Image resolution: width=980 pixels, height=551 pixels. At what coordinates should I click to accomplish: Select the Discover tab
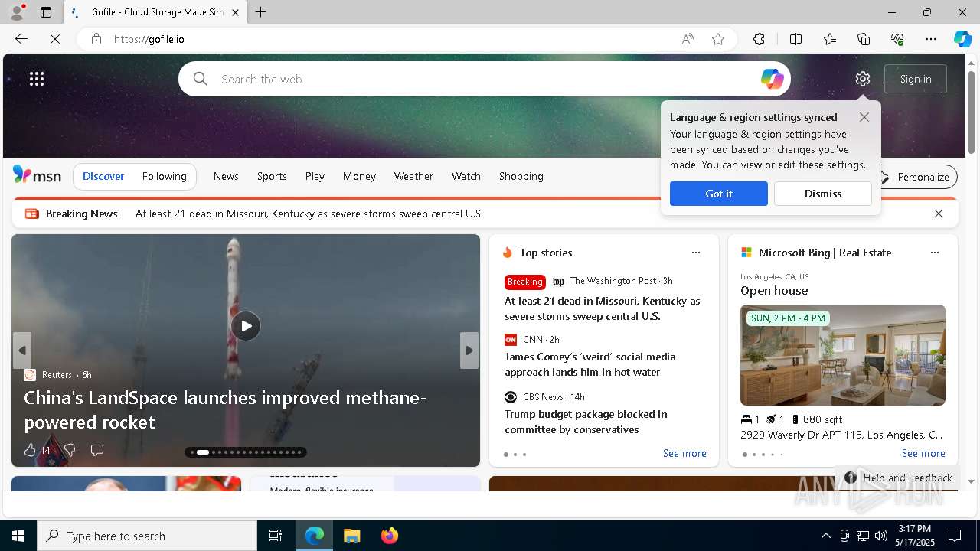[x=103, y=176]
